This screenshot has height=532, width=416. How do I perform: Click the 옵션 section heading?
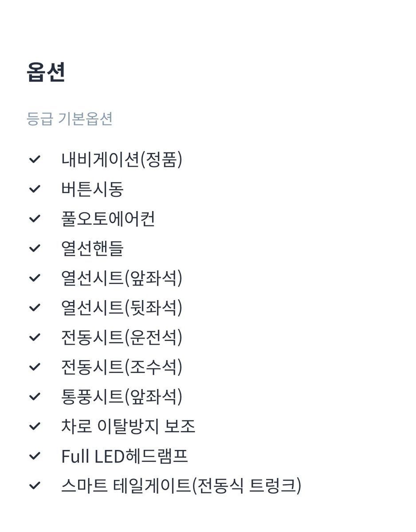46,71
